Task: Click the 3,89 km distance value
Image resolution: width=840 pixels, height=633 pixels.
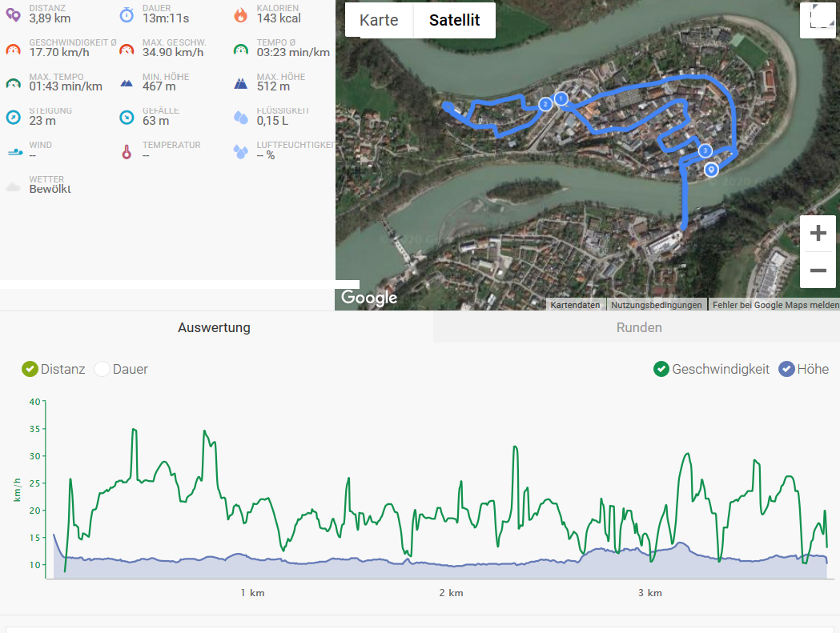Action: click(50, 18)
